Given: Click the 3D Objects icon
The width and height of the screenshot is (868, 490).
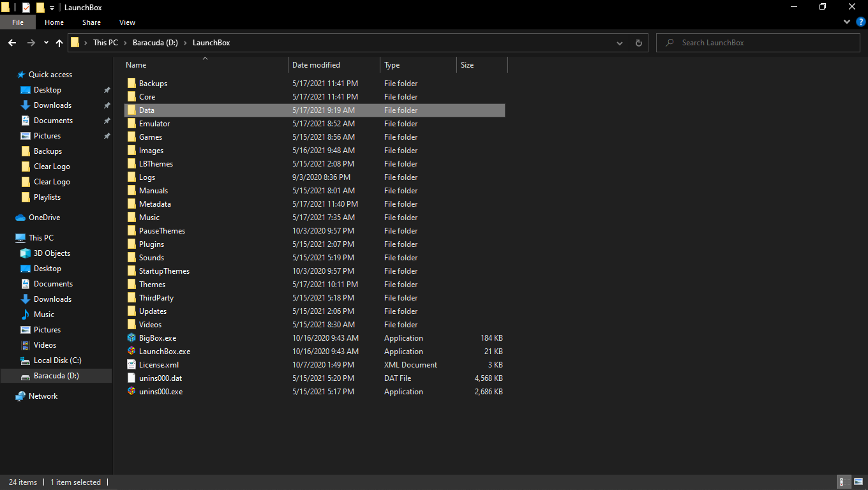Looking at the screenshot, I should click(26, 253).
